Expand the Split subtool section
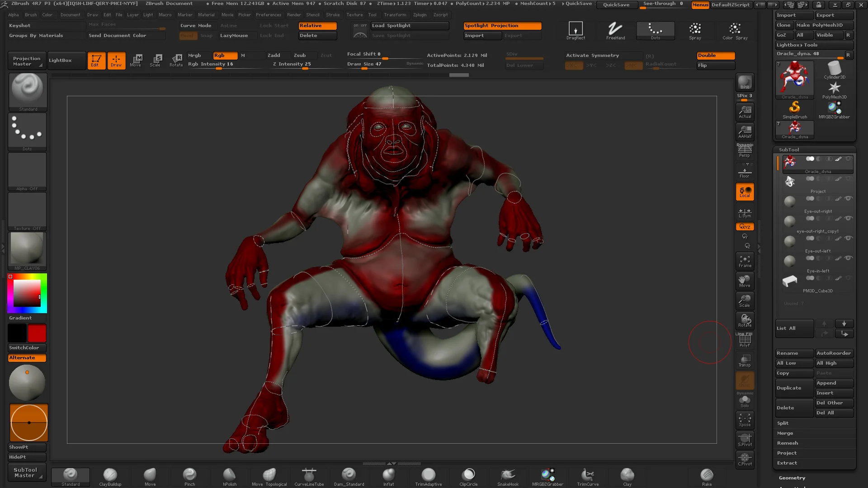This screenshot has width=868, height=488. point(783,423)
